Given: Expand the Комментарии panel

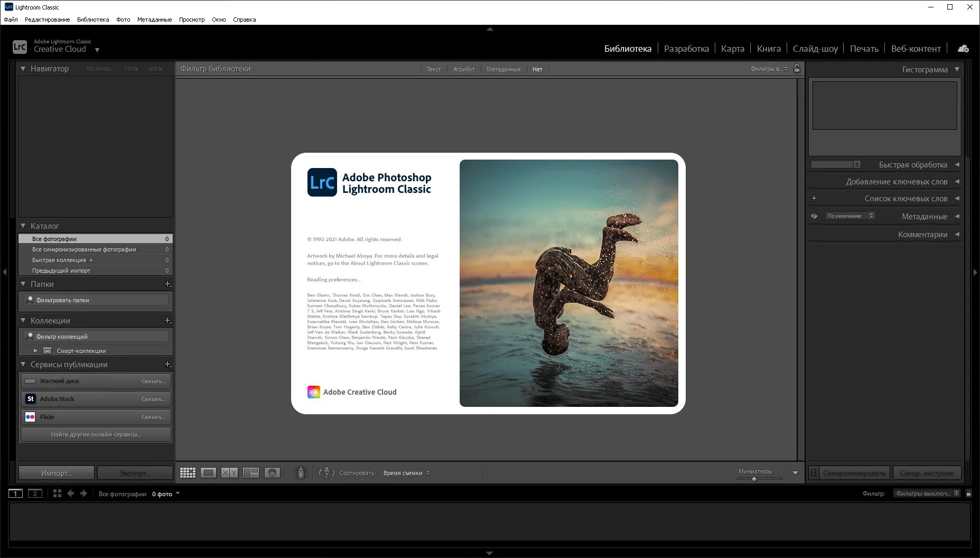Looking at the screenshot, I should click(957, 235).
